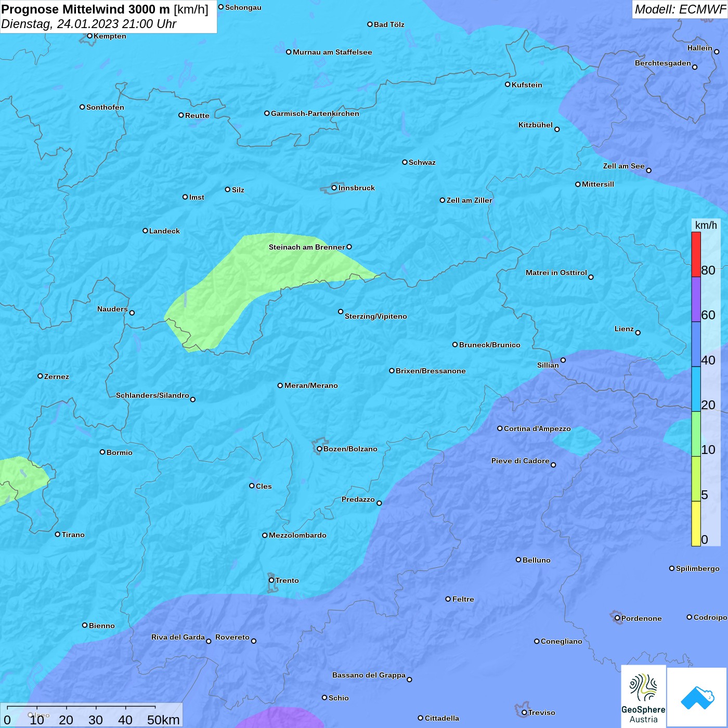Click the 'Tirano' label
Image resolution: width=728 pixels, height=728 pixels.
tap(73, 535)
